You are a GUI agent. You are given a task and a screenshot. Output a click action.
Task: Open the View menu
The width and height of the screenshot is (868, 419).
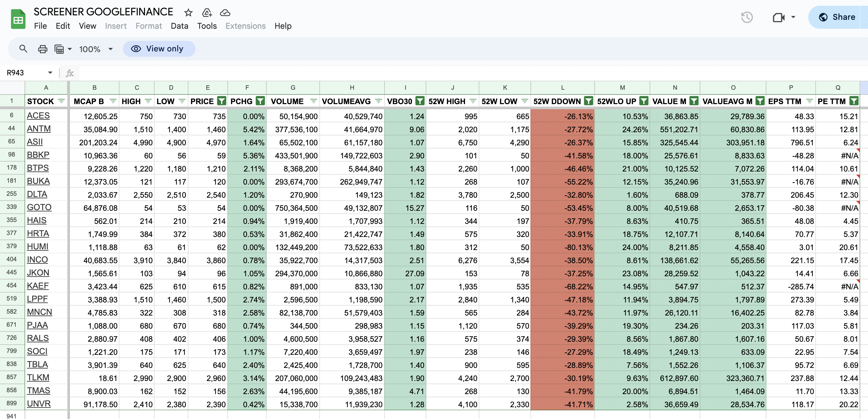point(88,26)
